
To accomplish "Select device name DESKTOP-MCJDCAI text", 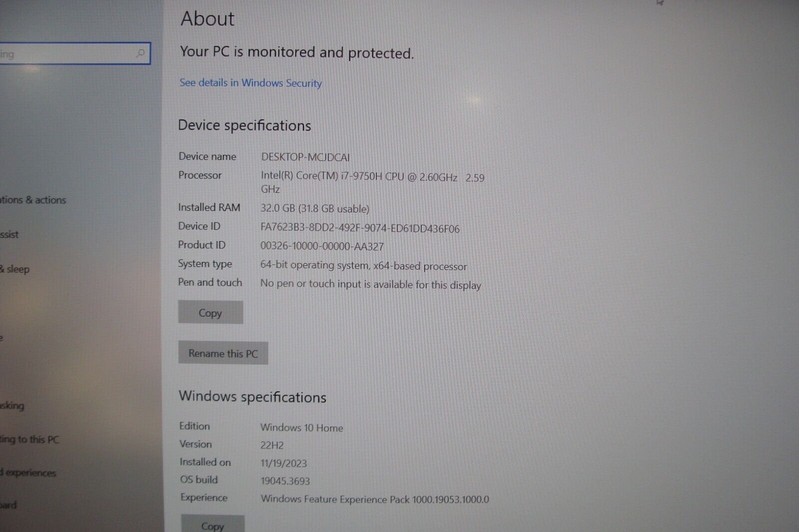I will (x=306, y=157).
